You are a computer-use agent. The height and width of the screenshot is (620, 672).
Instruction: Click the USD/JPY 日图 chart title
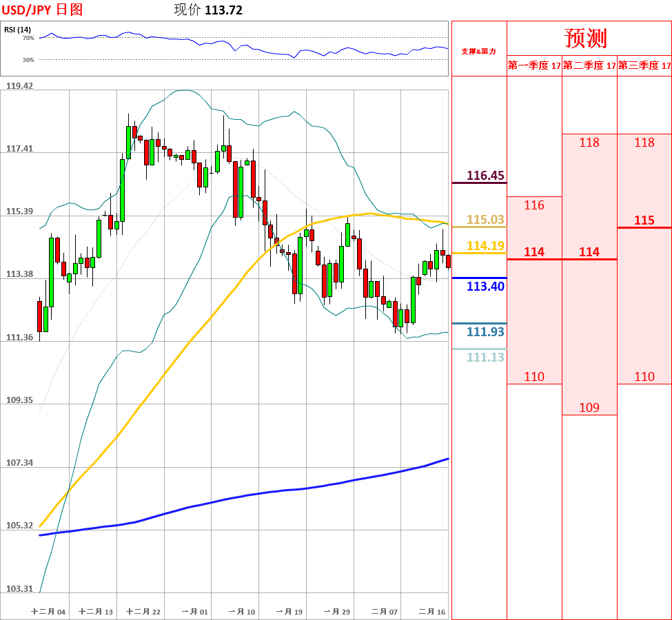[43, 10]
